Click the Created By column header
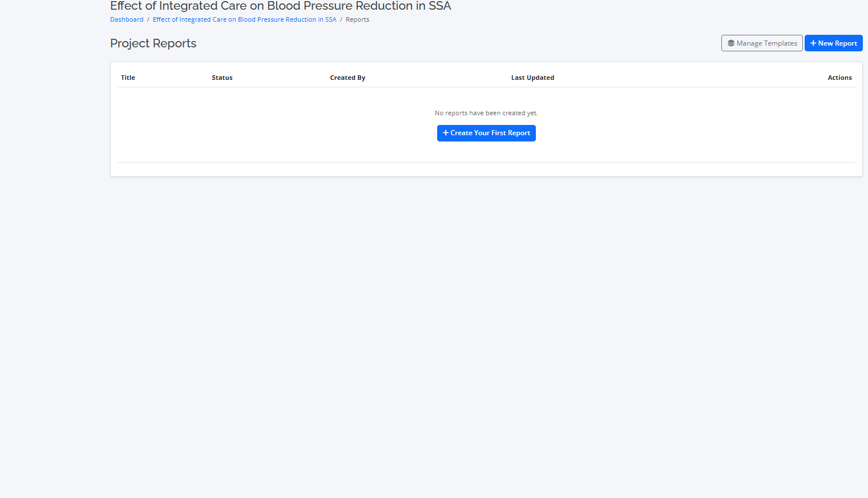868x498 pixels. [348, 78]
